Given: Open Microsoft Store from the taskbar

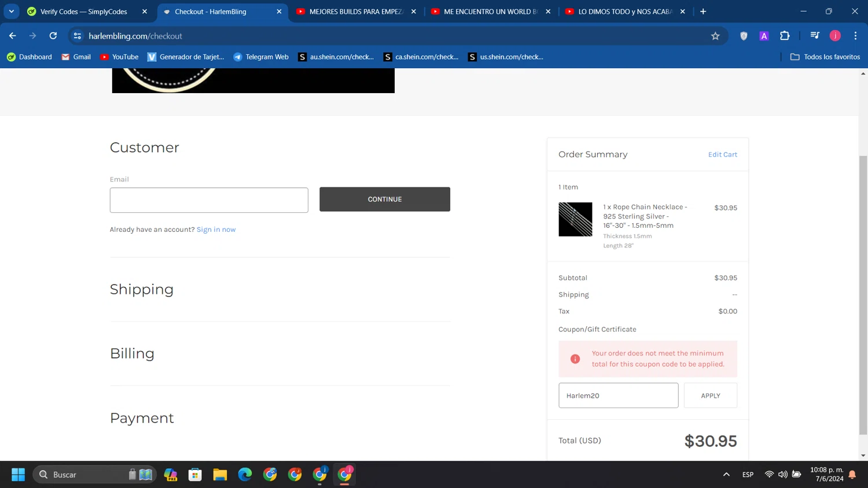Looking at the screenshot, I should (x=195, y=475).
